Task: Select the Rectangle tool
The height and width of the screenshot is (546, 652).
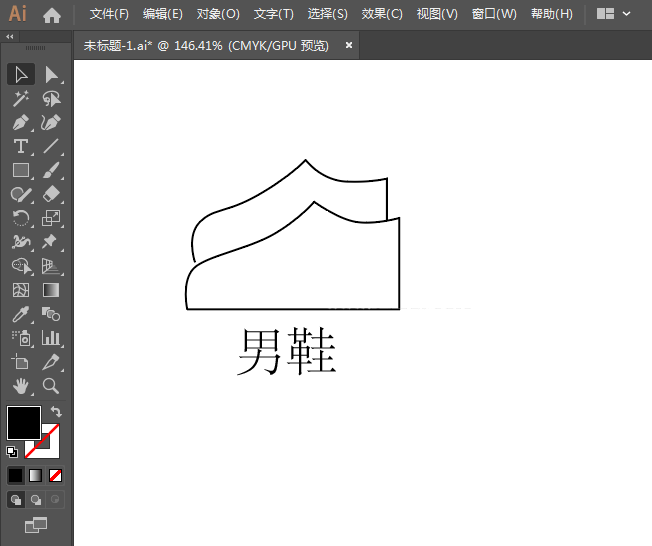Action: pos(21,170)
